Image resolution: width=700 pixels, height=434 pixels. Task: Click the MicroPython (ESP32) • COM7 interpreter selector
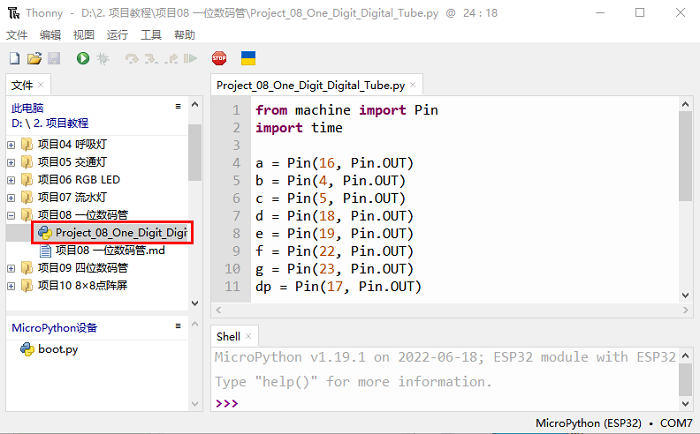pyautogui.click(x=614, y=423)
